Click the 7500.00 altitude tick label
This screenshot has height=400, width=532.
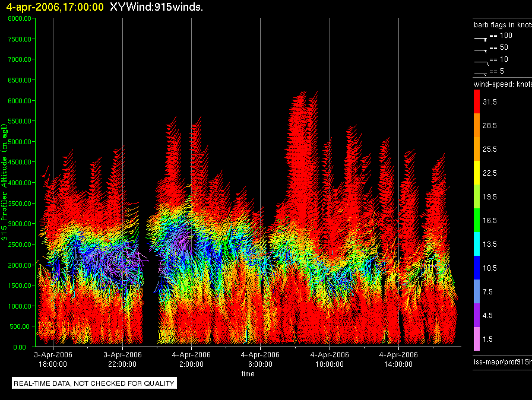20,39
